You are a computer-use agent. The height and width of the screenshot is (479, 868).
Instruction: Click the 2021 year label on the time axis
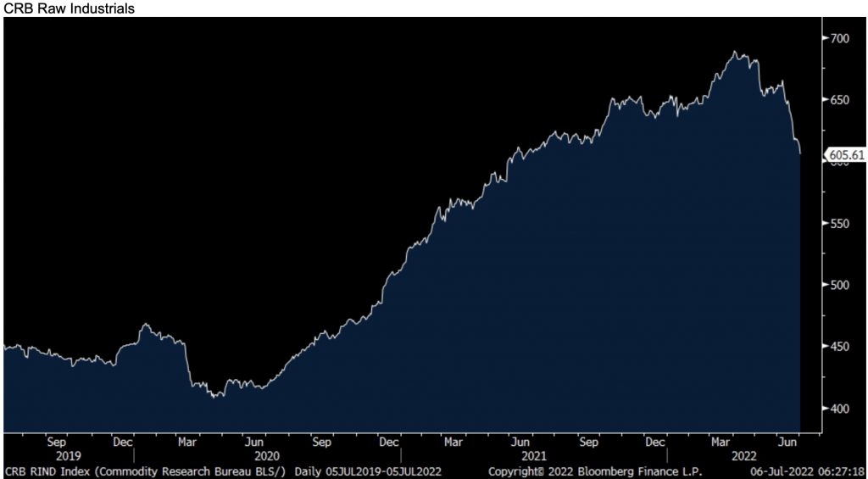click(x=533, y=455)
